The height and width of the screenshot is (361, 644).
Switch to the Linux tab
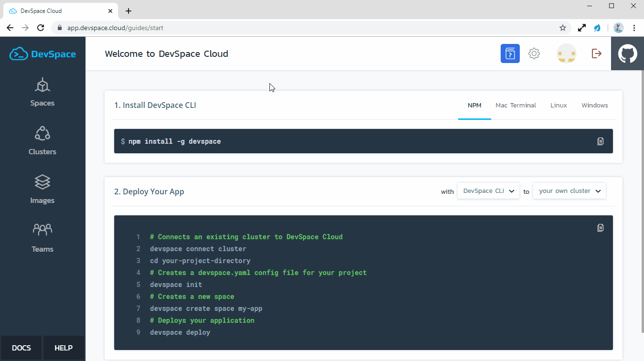[558, 106]
